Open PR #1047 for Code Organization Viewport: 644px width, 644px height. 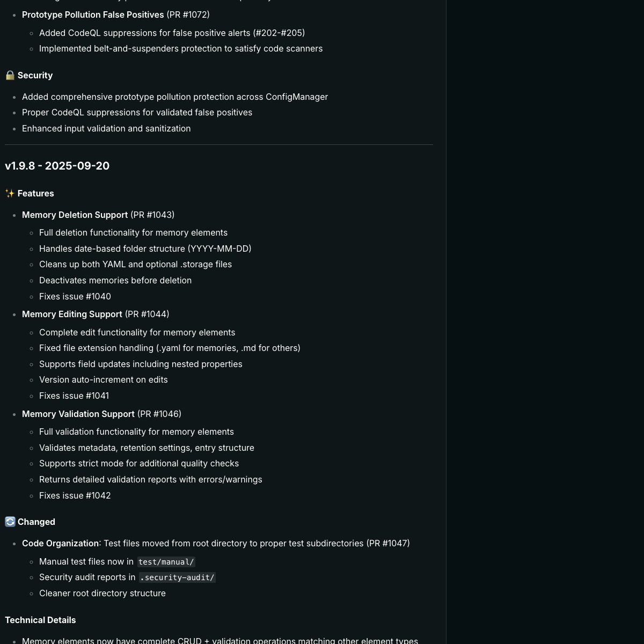pyautogui.click(x=388, y=544)
